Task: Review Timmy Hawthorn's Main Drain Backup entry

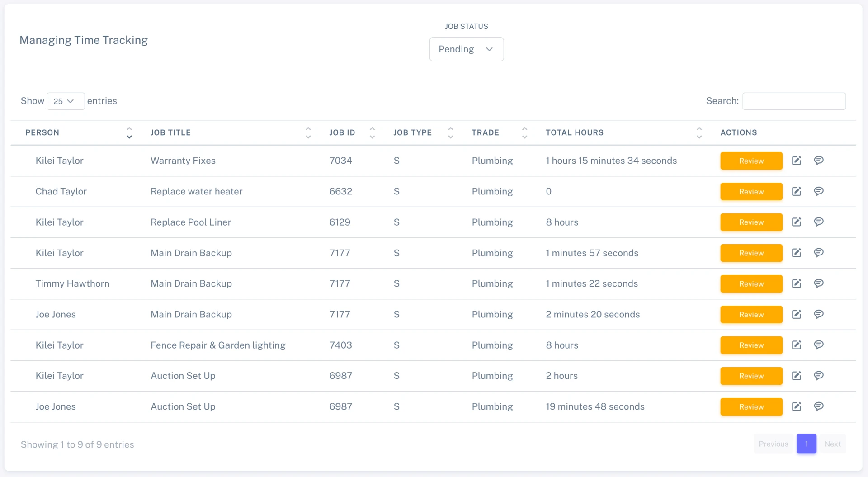Action: [751, 283]
